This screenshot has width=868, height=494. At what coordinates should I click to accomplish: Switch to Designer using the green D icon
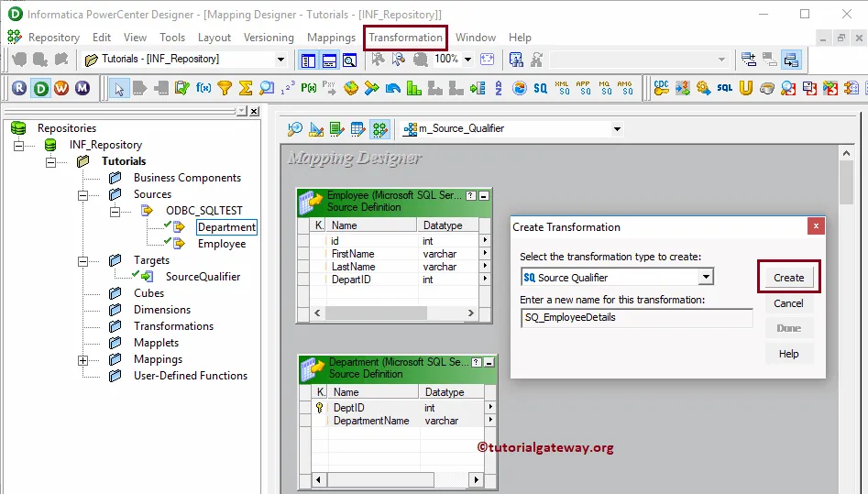(40, 88)
